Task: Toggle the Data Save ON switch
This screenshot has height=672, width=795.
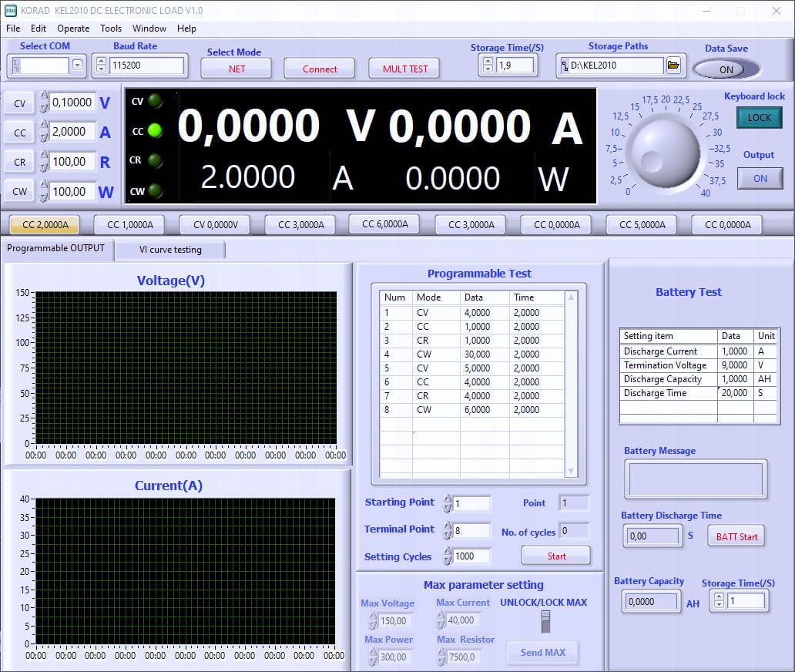Action: pos(726,69)
